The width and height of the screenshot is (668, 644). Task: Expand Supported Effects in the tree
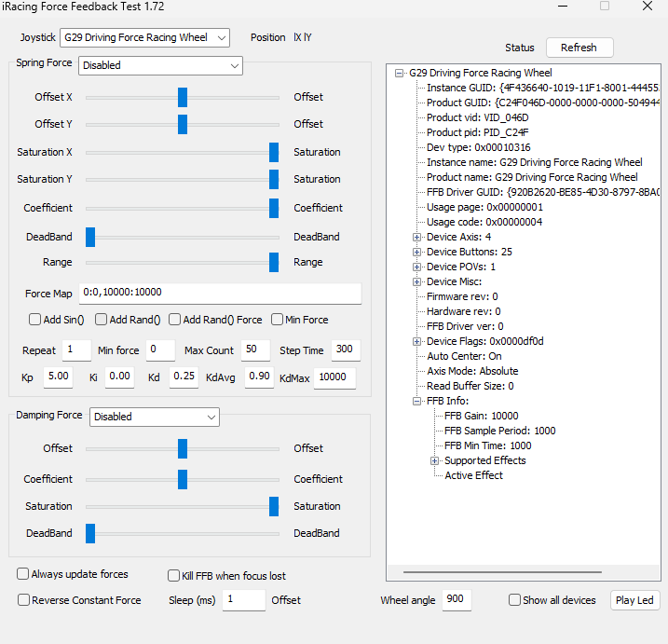point(434,460)
